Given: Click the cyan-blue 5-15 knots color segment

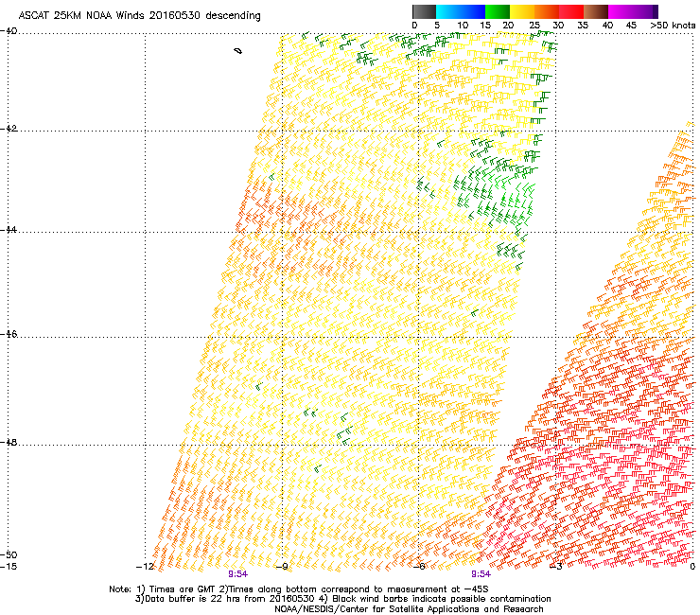Looking at the screenshot, I should coord(461,11).
